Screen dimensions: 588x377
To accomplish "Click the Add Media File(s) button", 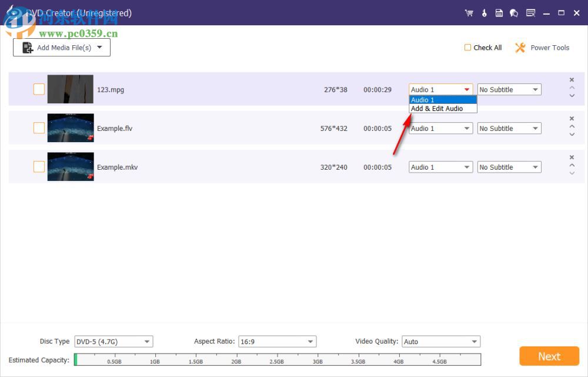I will tap(61, 46).
